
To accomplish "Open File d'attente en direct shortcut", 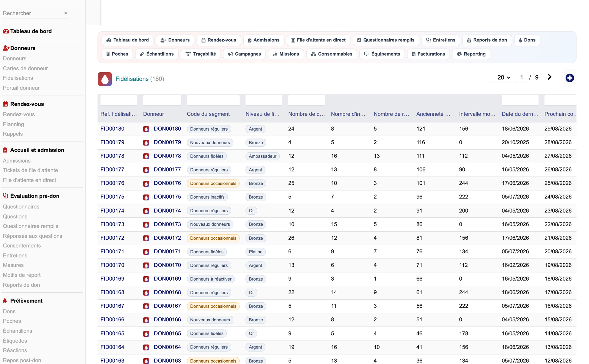I will click(x=318, y=40).
